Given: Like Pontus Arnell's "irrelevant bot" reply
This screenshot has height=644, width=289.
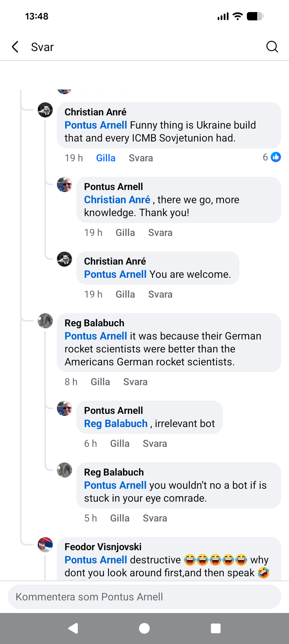Looking at the screenshot, I should [120, 444].
